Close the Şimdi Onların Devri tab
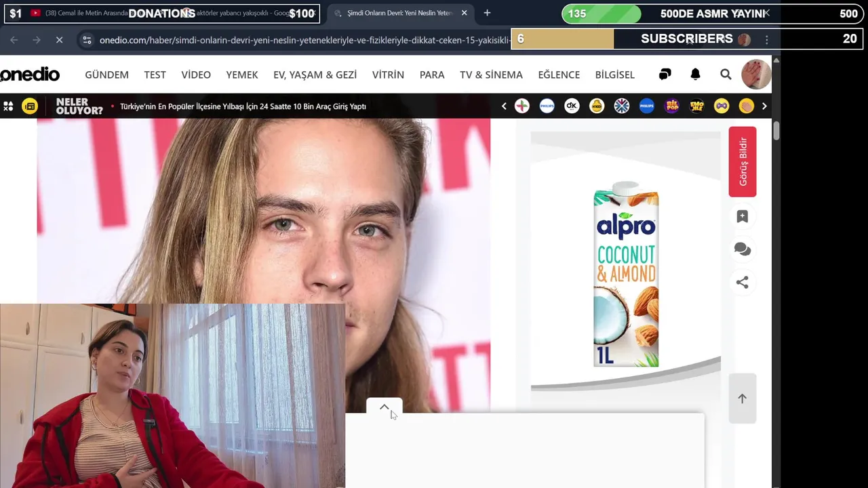 [x=465, y=13]
